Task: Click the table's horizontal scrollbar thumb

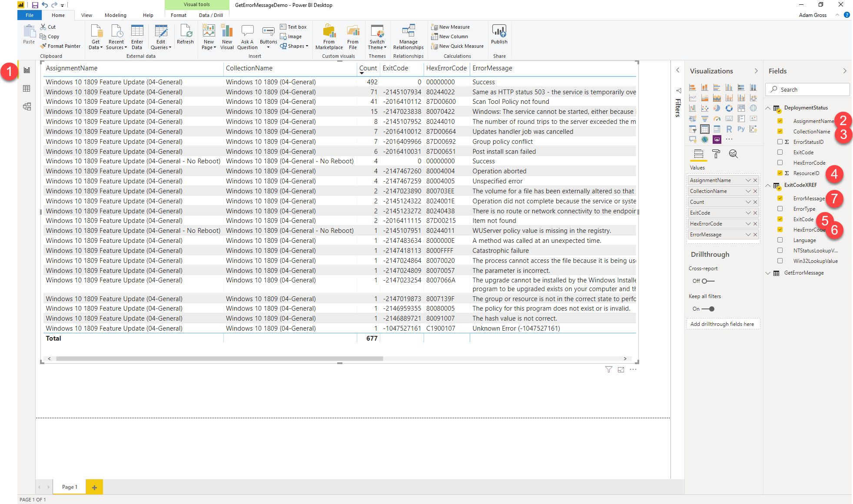Action: point(219,359)
